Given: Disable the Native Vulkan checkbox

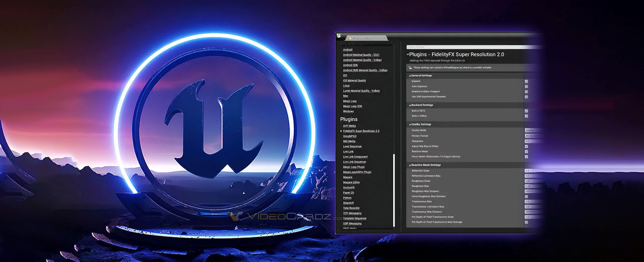Looking at the screenshot, I should [x=526, y=116].
